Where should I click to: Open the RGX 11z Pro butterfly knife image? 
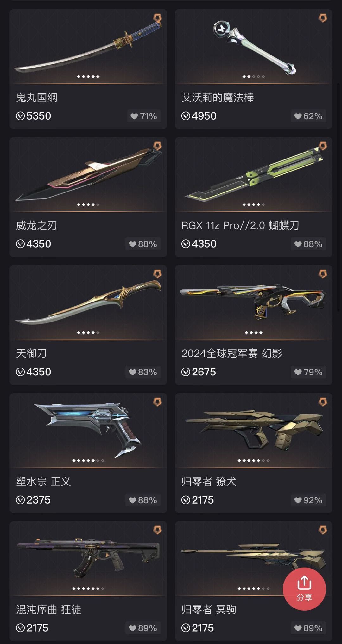pyautogui.click(x=254, y=174)
